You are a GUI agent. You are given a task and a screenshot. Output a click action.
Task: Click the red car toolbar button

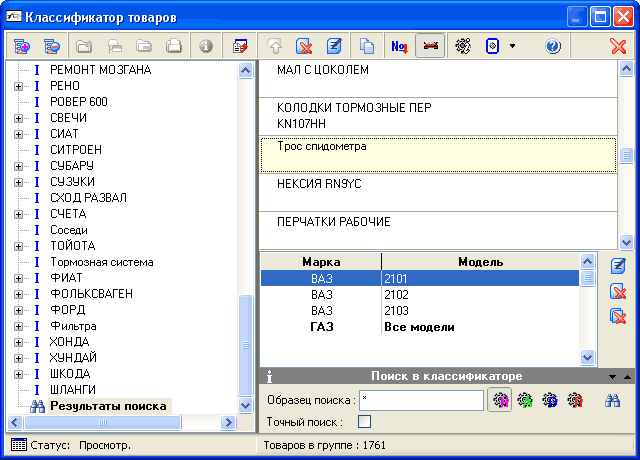tap(430, 46)
